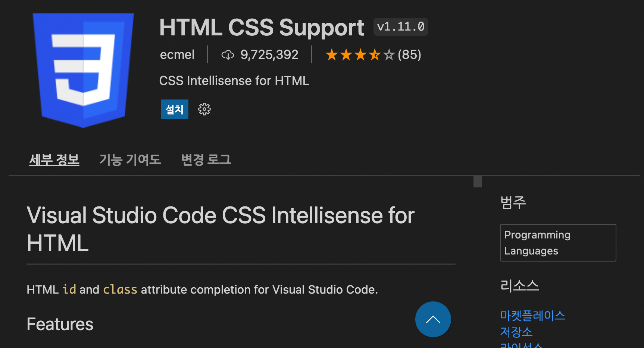Click the Visual Studio Code CSS Intellisense heading
The height and width of the screenshot is (348, 644).
tap(221, 229)
